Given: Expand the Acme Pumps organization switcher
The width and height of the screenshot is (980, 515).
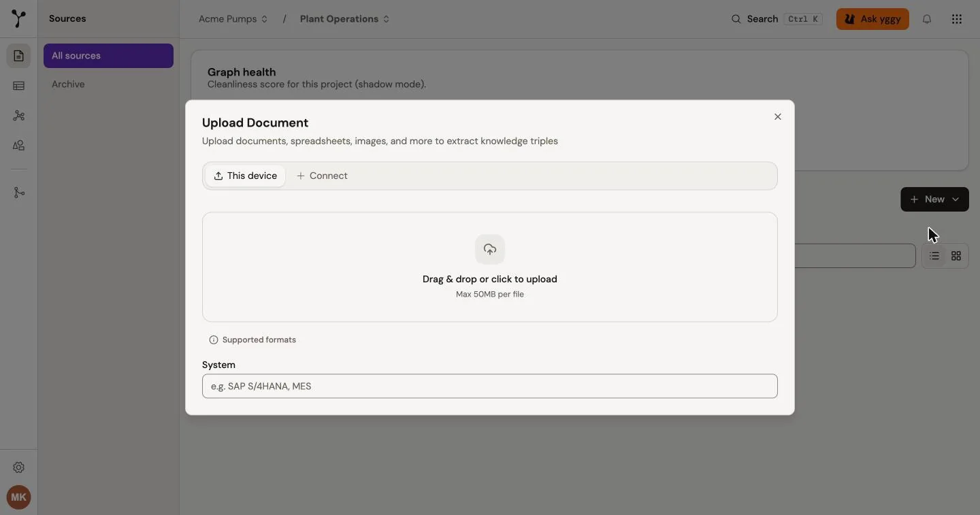Looking at the screenshot, I should tap(233, 19).
